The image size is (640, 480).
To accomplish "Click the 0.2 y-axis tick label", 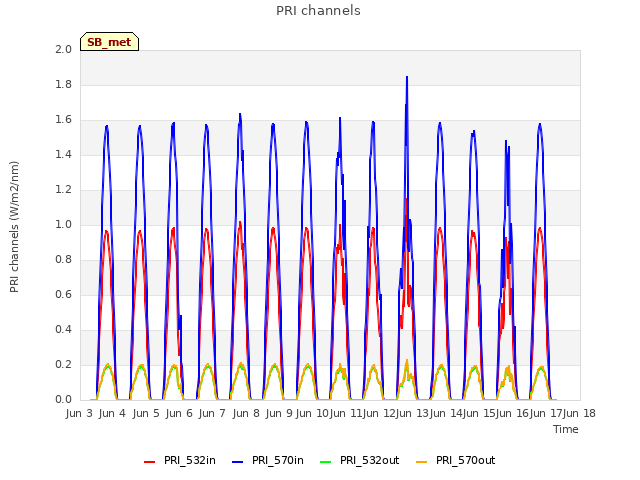I will click(63, 364).
